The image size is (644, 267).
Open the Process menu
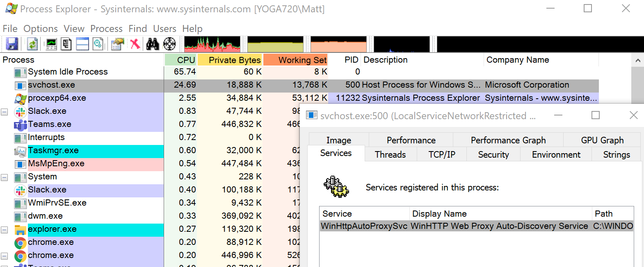pos(106,29)
